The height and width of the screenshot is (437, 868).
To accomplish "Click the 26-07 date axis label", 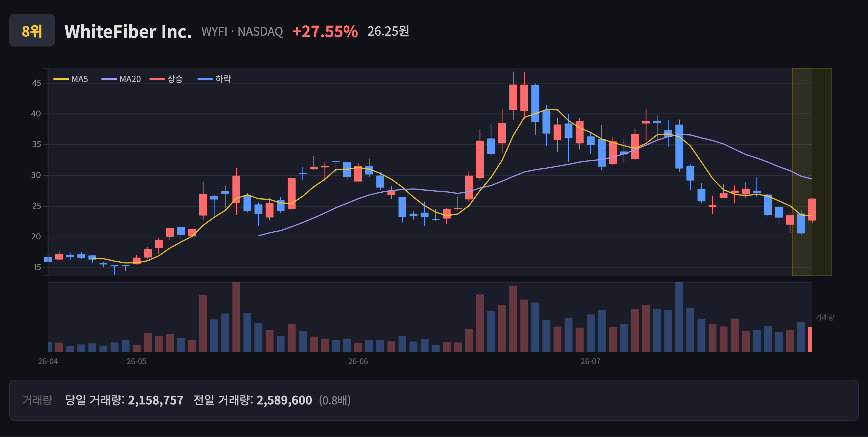I will (590, 362).
